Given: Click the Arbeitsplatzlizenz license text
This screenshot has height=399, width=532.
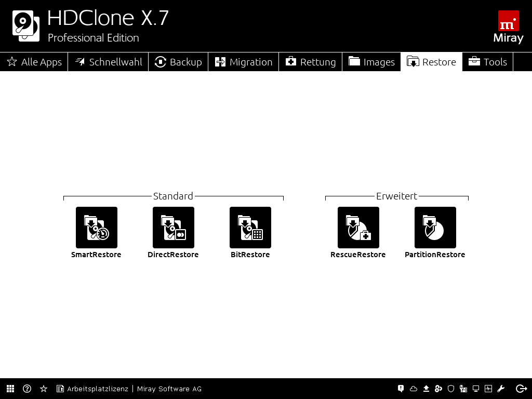Looking at the screenshot, I should point(97,389).
